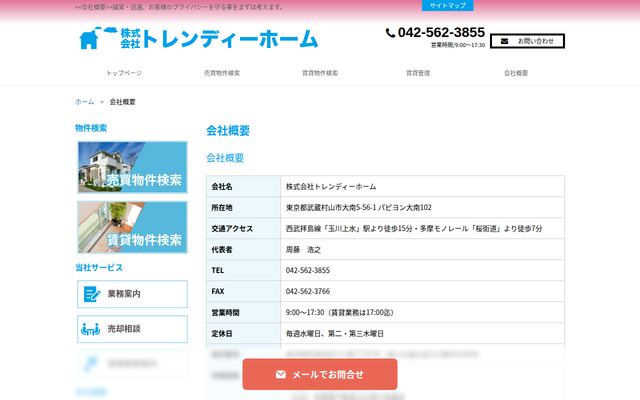The image size is (640, 400).
Task: Click header phone number 042-562-3855
Action: click(441, 32)
